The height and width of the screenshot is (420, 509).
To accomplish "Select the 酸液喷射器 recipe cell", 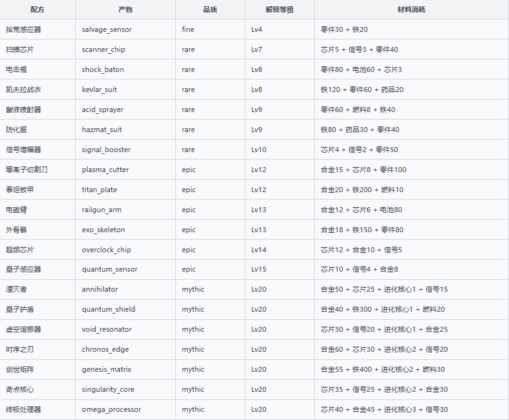I will pyautogui.click(x=38, y=110).
